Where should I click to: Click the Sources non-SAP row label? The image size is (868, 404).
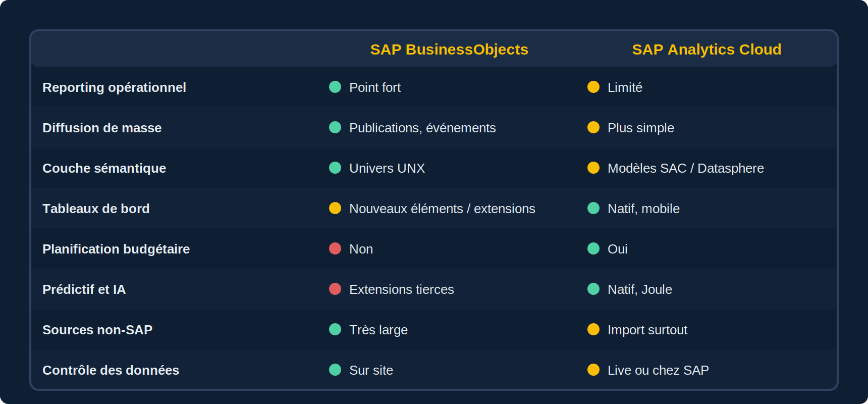click(x=97, y=330)
